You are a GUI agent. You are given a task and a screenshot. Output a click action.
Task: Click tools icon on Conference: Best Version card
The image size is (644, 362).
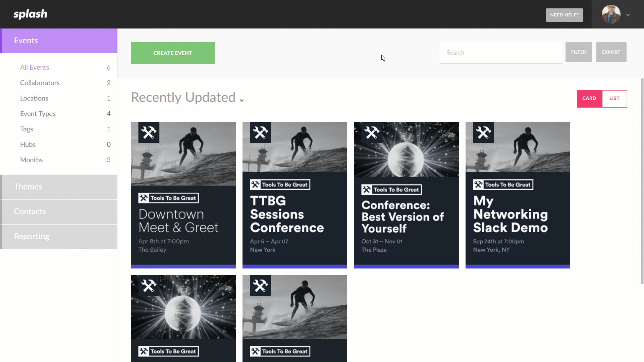372,133
